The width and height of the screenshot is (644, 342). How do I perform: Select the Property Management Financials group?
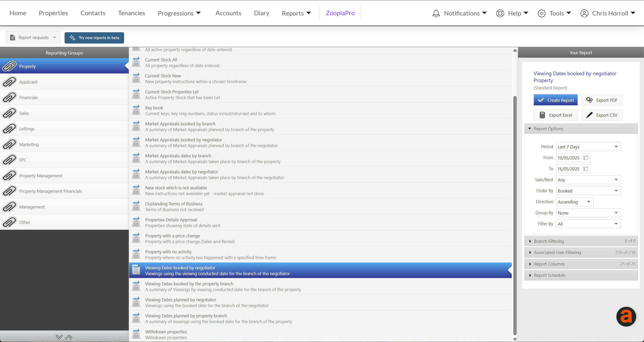point(64,191)
